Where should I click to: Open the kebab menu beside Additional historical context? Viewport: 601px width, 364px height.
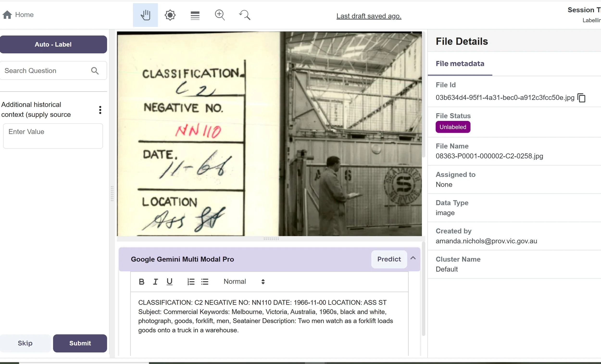click(x=100, y=110)
